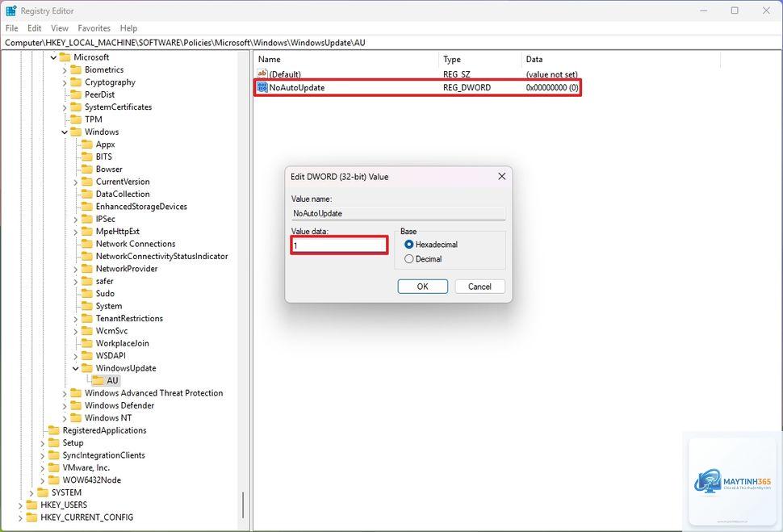The image size is (783, 532).
Task: Click the Value data input field
Action: pyautogui.click(x=339, y=245)
